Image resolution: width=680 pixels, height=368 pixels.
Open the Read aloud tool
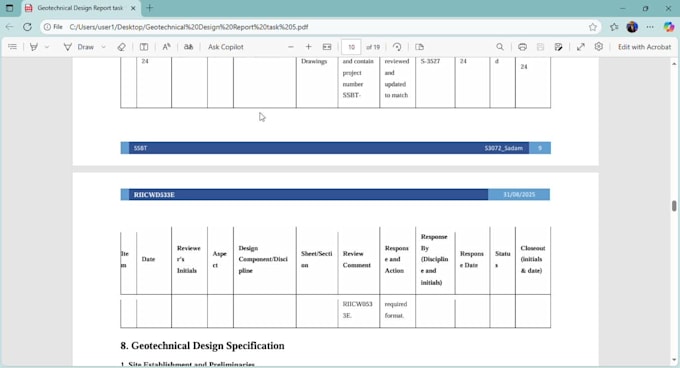[166, 47]
